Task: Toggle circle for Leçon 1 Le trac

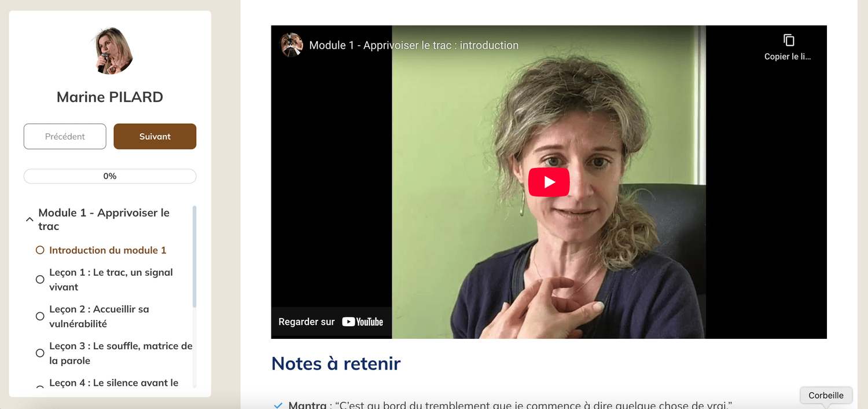Action: tap(40, 279)
